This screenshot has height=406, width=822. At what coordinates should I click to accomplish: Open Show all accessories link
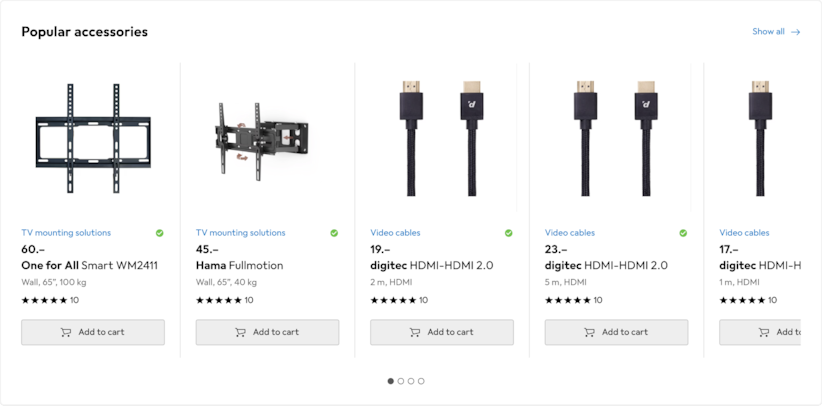[768, 32]
